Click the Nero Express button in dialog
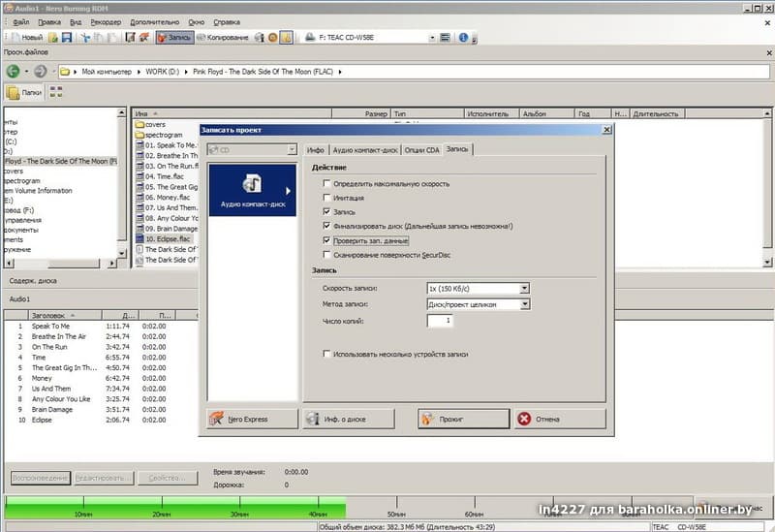775x532 pixels. tap(252, 419)
